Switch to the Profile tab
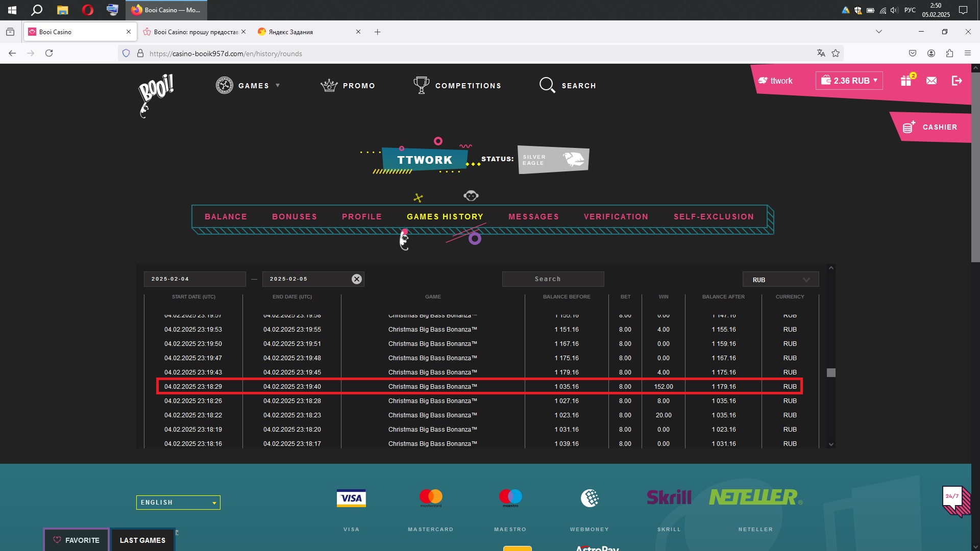The width and height of the screenshot is (980, 551). pos(362,217)
